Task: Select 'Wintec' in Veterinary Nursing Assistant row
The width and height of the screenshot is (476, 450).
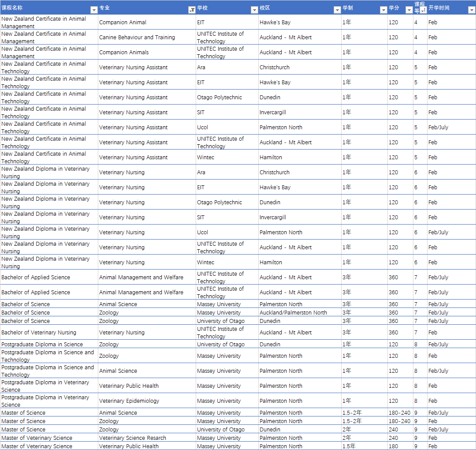Action: (227, 157)
